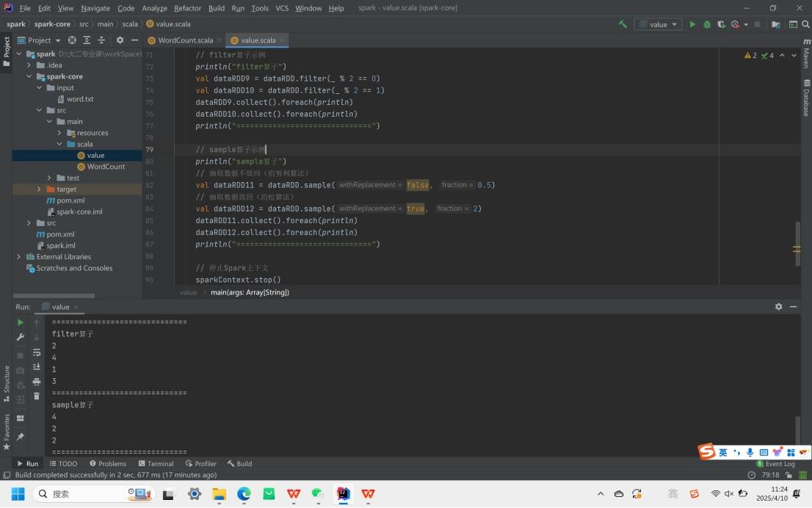The width and height of the screenshot is (812, 508).
Task: Build project with hammer icon
Action: pyautogui.click(x=623, y=23)
